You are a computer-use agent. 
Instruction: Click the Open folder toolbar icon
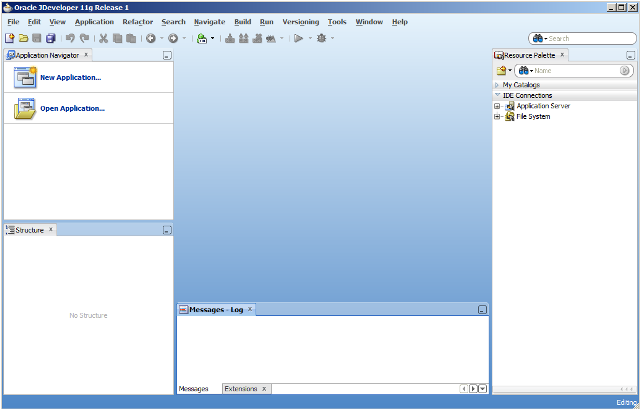pyautogui.click(x=23, y=38)
